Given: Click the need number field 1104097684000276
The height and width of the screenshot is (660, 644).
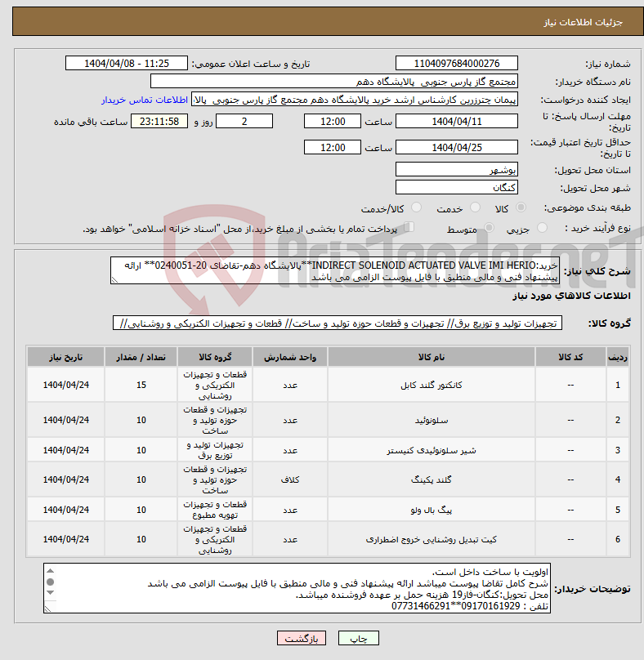Looking at the screenshot, I should [457, 64].
